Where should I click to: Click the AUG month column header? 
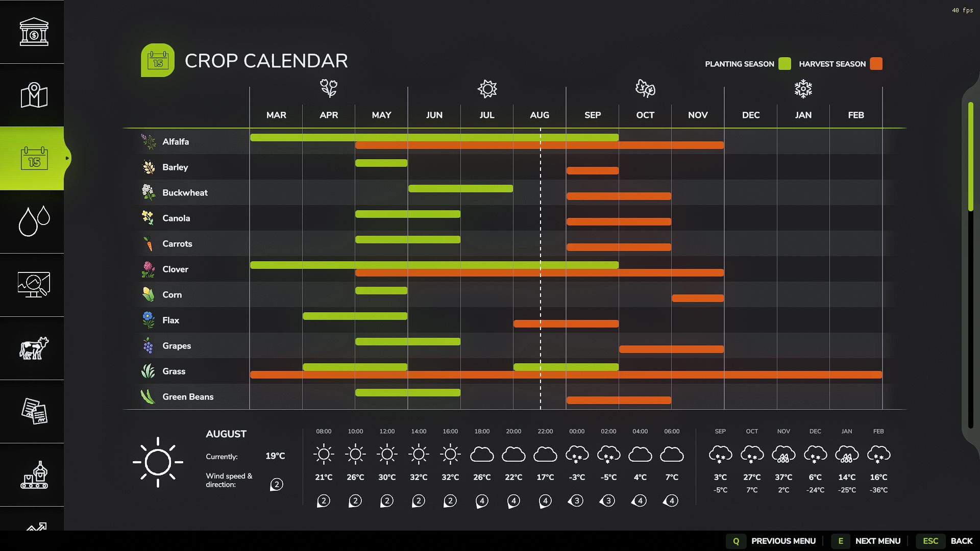point(540,115)
